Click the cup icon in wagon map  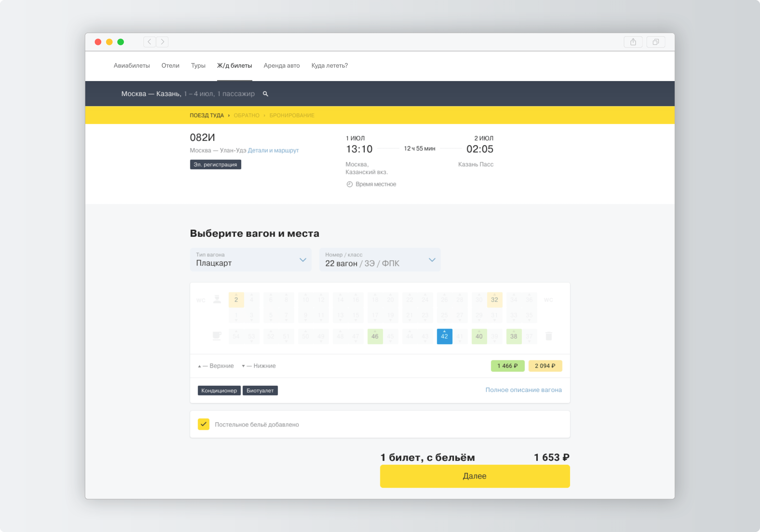click(x=217, y=336)
